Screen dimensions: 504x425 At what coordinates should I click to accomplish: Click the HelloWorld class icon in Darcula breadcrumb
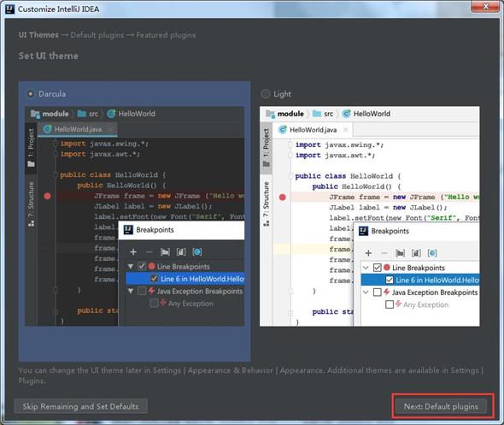[x=111, y=114]
